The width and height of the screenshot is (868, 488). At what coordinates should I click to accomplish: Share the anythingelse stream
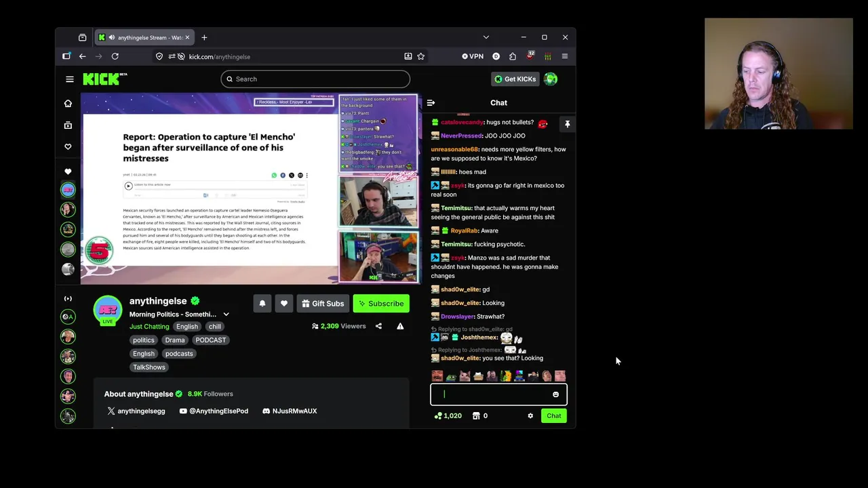click(x=378, y=326)
